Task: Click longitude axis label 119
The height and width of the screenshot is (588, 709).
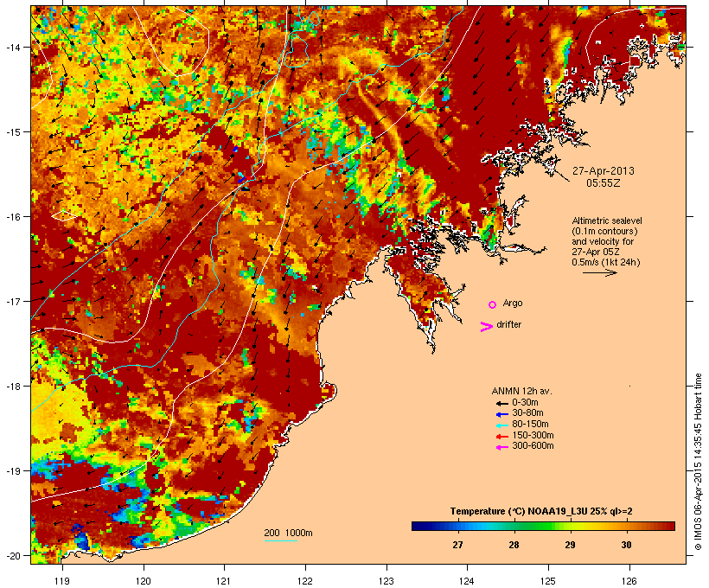Action: click(x=62, y=581)
